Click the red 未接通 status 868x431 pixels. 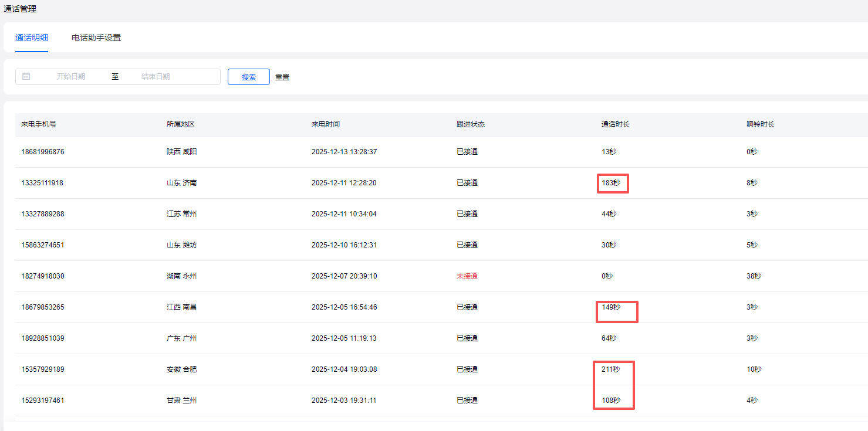[467, 276]
